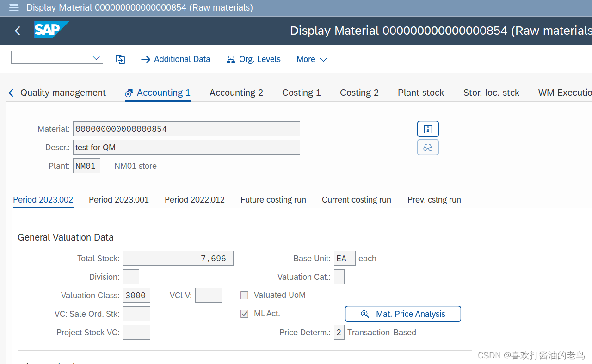Switch to the Accounting 2 tab
The height and width of the screenshot is (364, 592).
coord(236,93)
